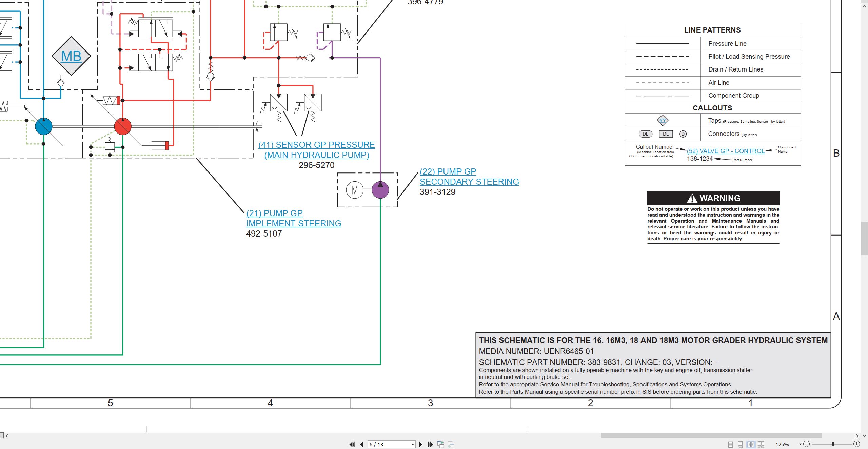Click the red implement pump circle symbol
The image size is (868, 449).
click(x=123, y=126)
